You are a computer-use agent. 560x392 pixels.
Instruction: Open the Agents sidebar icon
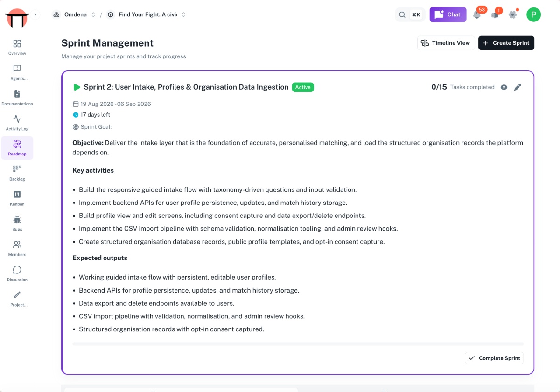[x=17, y=69]
